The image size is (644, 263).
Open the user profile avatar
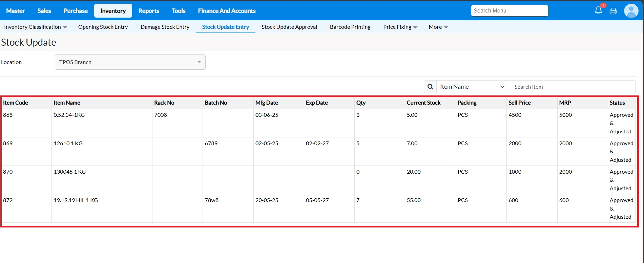[631, 11]
